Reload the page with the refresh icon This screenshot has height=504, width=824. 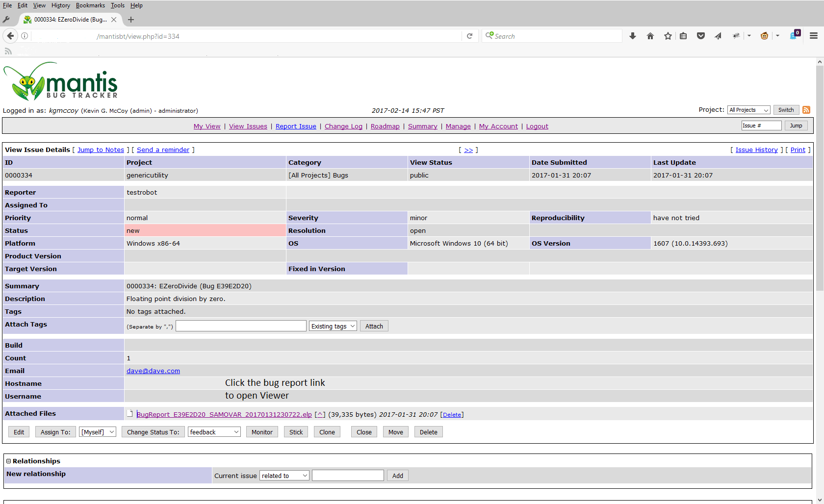point(469,36)
